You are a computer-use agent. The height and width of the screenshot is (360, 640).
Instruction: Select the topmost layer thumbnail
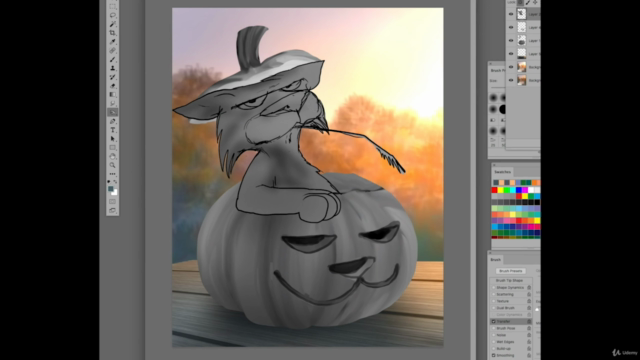coord(522,14)
